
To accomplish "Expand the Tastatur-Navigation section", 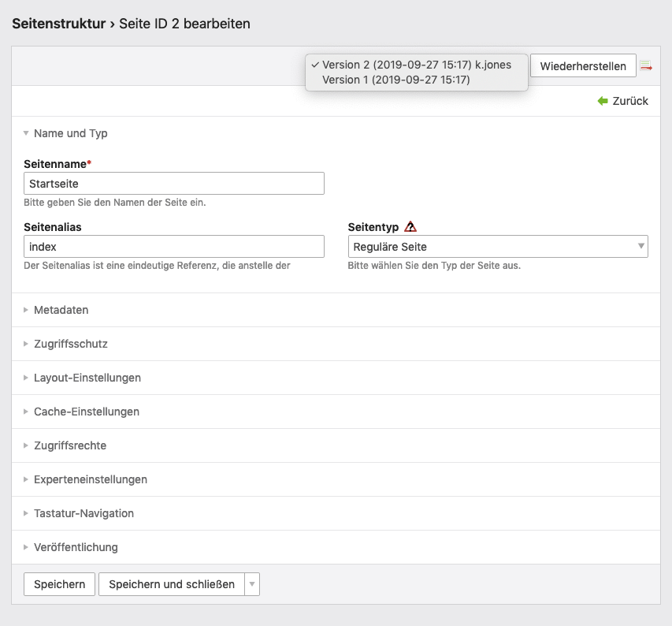I will [79, 513].
